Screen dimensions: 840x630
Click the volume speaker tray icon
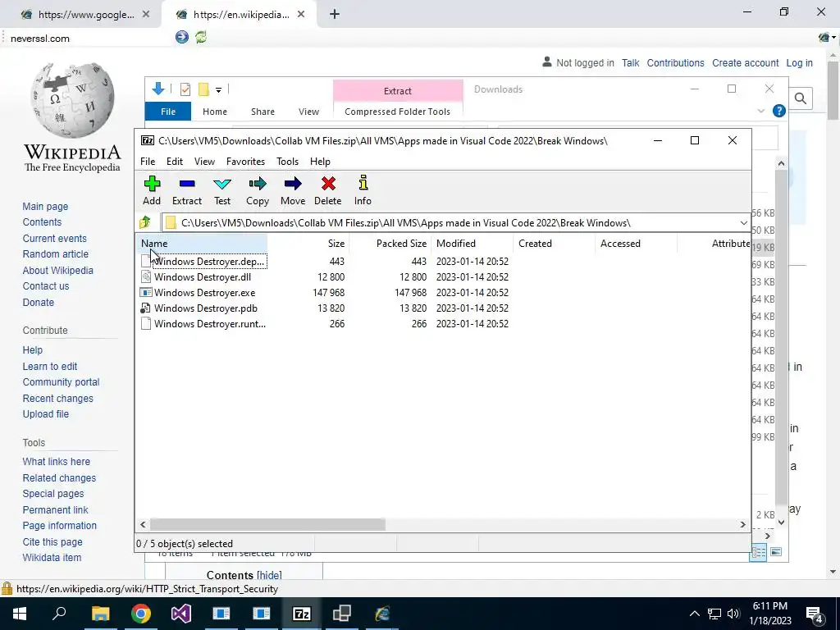[x=733, y=614]
